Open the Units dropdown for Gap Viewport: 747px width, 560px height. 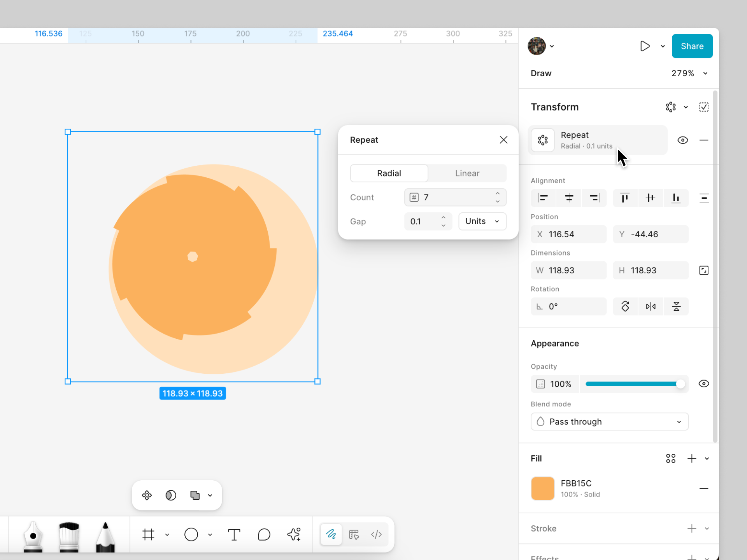[x=482, y=221]
